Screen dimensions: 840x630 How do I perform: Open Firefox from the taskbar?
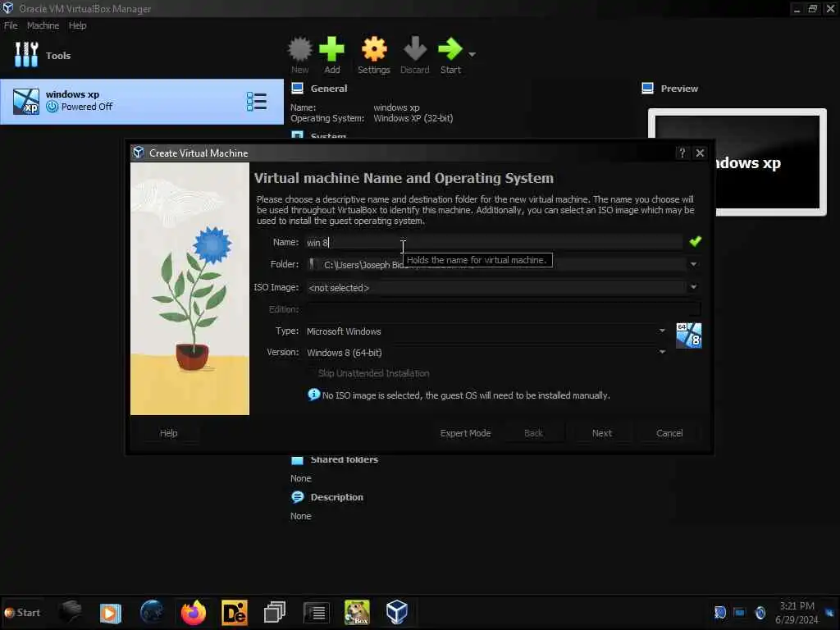click(193, 612)
